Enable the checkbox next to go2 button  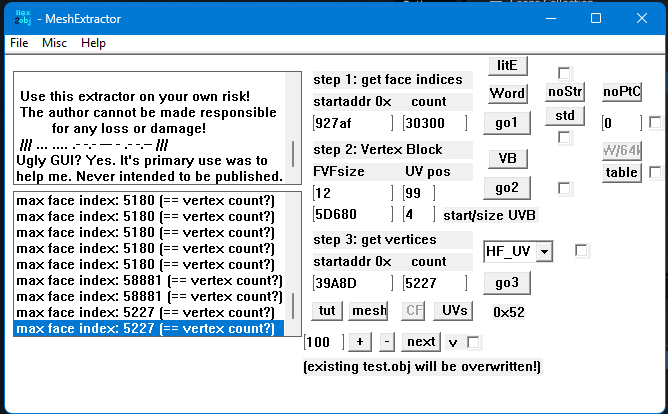tap(565, 188)
